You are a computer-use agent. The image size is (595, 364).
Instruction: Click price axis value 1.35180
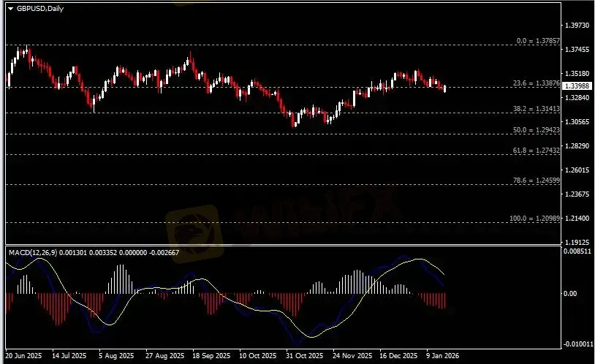[577, 73]
